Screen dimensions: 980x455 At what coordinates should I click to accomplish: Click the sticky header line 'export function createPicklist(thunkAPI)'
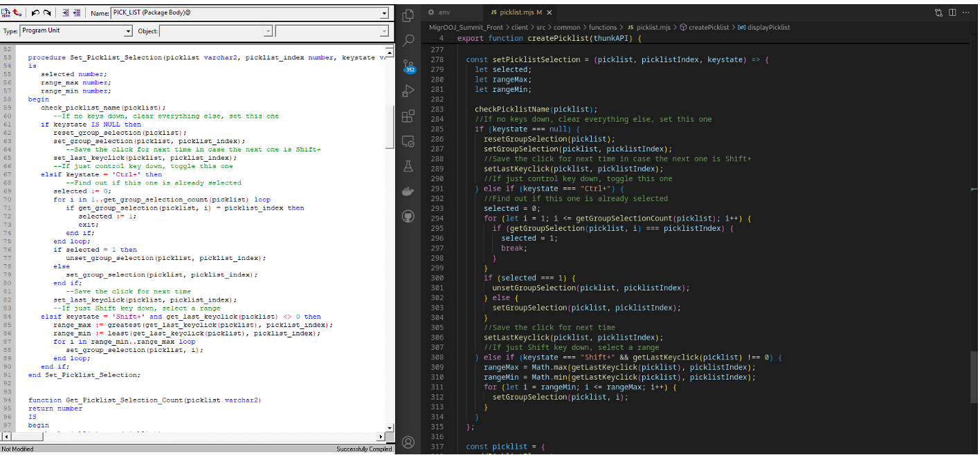pos(550,38)
